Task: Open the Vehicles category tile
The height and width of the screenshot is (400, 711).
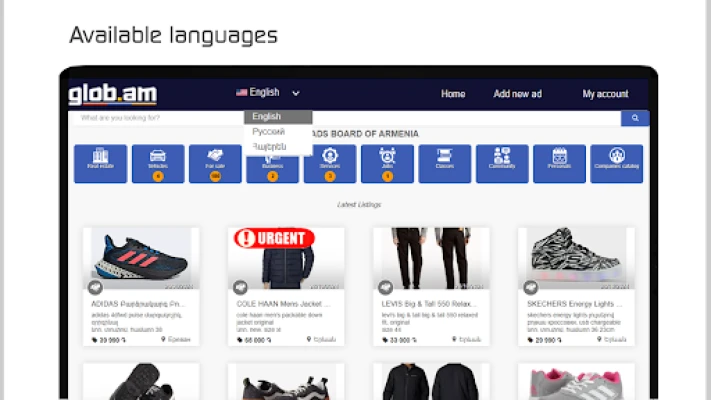Action: coord(158,164)
